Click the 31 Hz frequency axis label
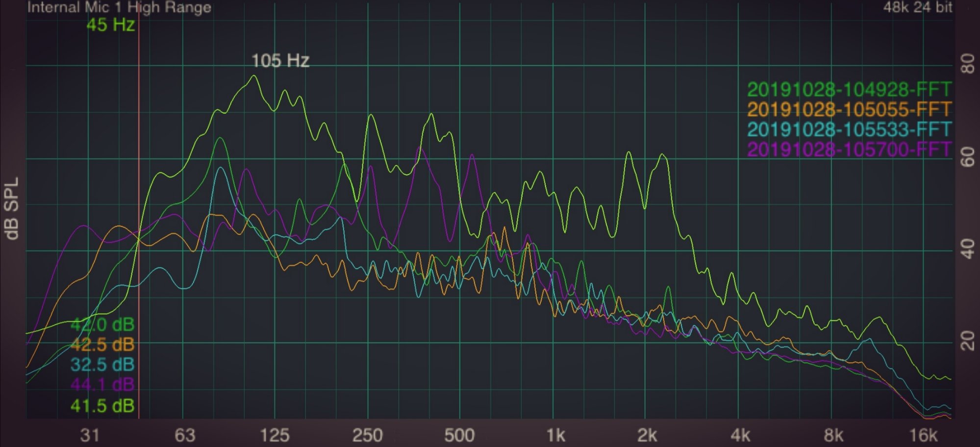 point(90,435)
